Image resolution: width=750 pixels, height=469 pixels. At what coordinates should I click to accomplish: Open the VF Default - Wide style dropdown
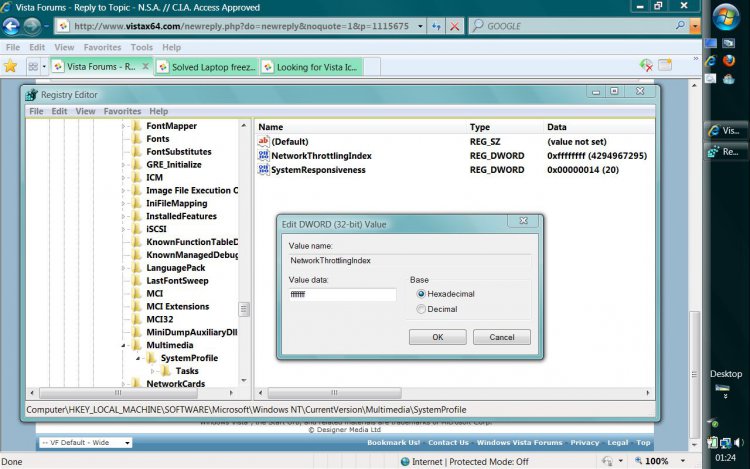tap(86, 443)
